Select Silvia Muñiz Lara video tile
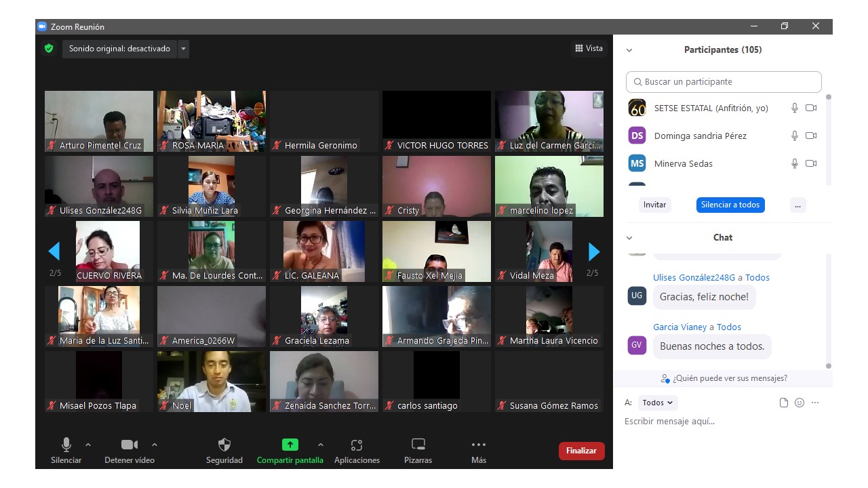The image size is (868, 488). (212, 186)
